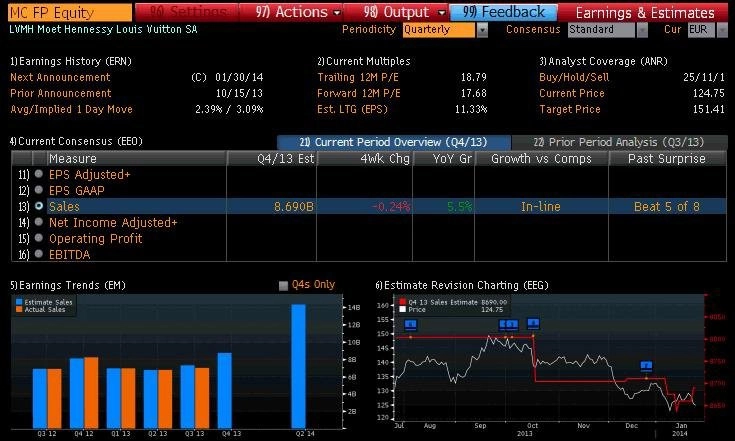This screenshot has width=735, height=441.
Task: Click the Q4 12 actual sales orange bar
Action: tap(91, 393)
